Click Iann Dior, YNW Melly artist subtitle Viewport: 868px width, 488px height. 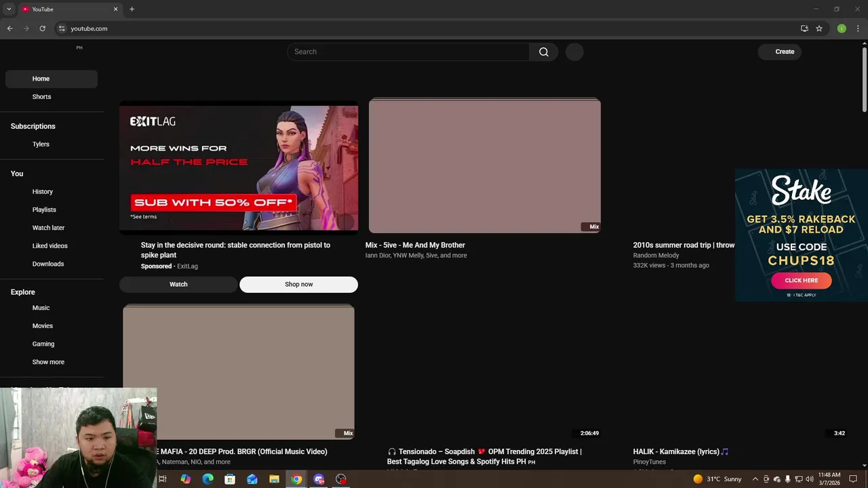tap(416, 256)
